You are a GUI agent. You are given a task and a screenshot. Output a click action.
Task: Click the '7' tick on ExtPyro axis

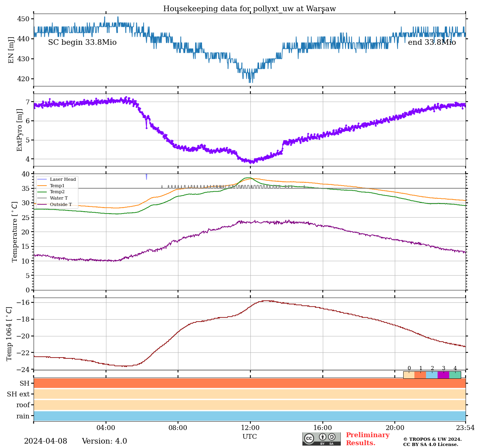(28, 102)
